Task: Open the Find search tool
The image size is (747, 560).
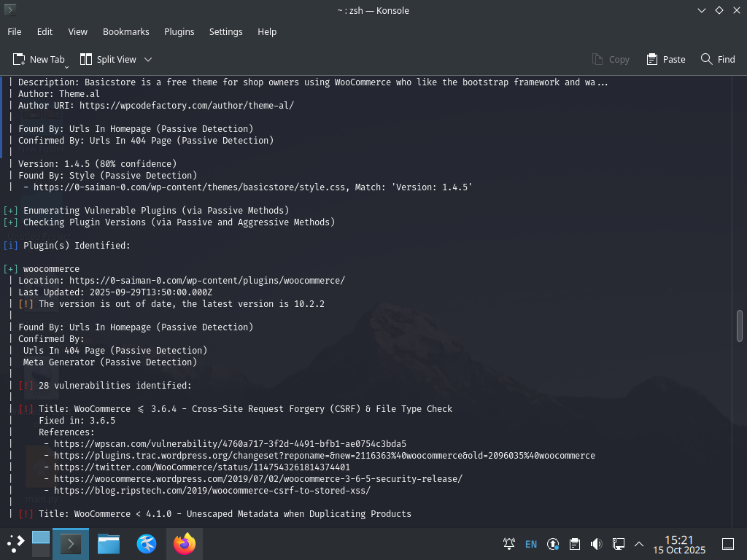Action: click(x=718, y=60)
